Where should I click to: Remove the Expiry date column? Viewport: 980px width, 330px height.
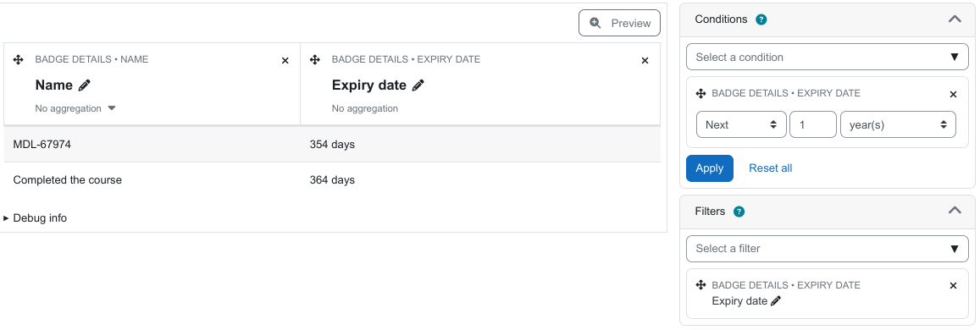tap(645, 61)
